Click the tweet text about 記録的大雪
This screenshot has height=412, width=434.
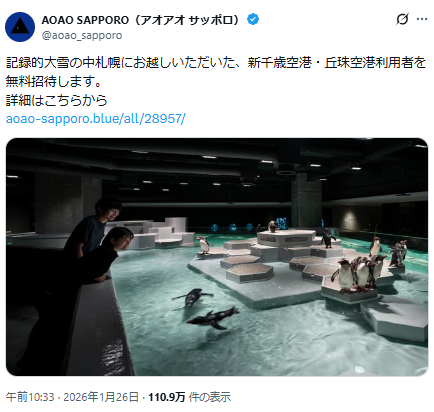216,63
